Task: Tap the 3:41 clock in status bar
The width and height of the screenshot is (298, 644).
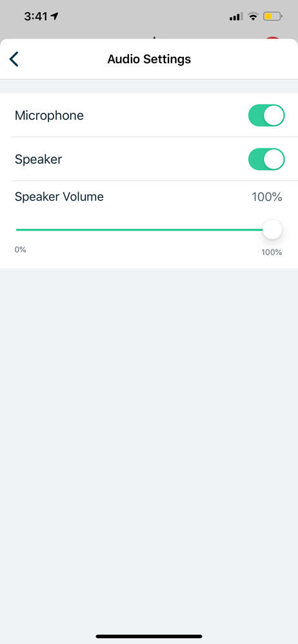Action: click(35, 16)
